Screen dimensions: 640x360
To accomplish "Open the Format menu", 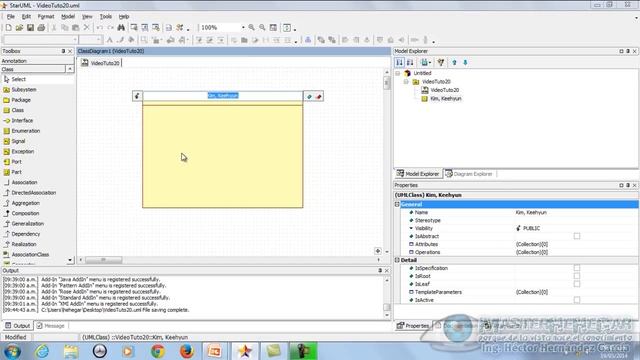I will tap(46, 17).
